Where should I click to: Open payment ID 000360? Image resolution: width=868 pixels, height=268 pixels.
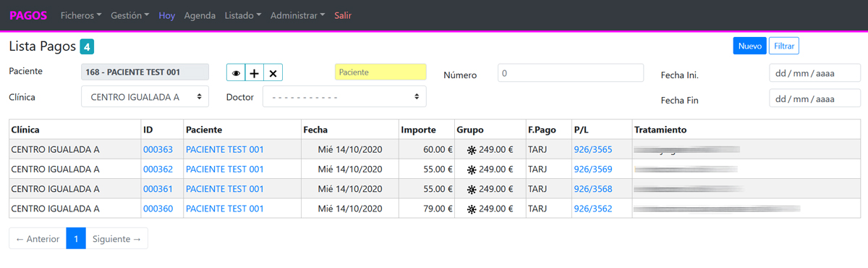point(158,209)
